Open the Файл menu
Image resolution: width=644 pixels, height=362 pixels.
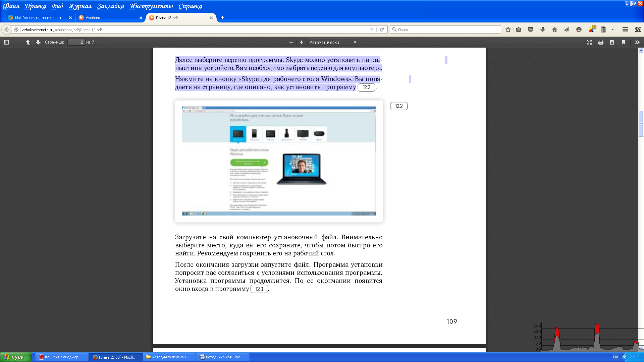click(11, 6)
